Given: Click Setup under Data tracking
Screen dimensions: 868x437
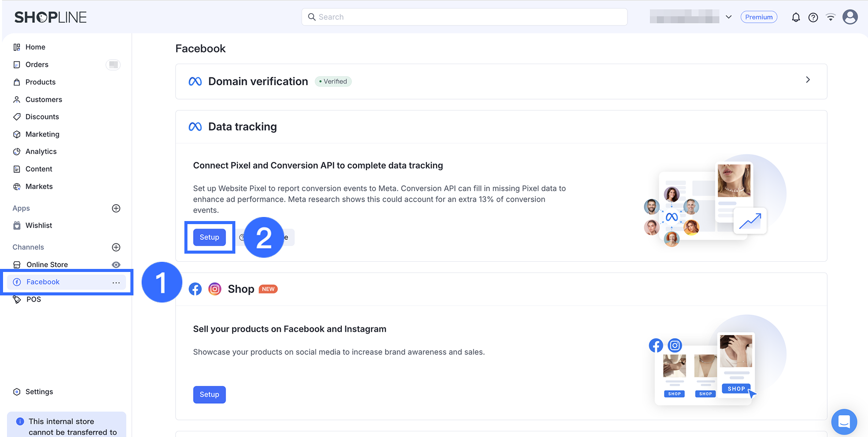Looking at the screenshot, I should (x=209, y=237).
